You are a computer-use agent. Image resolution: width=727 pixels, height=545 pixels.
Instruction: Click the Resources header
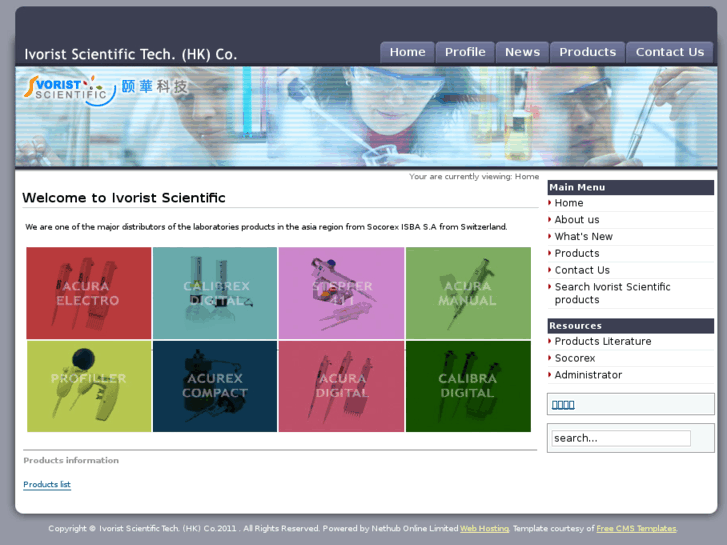point(631,326)
